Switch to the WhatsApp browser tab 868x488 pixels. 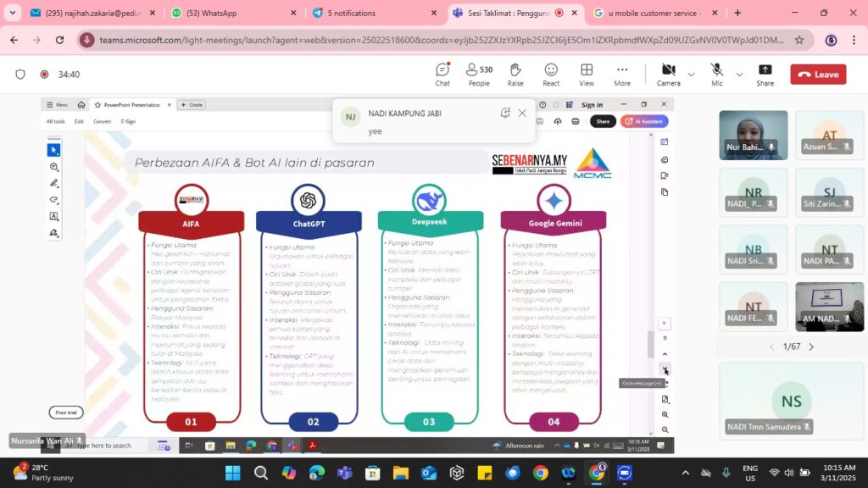point(229,13)
